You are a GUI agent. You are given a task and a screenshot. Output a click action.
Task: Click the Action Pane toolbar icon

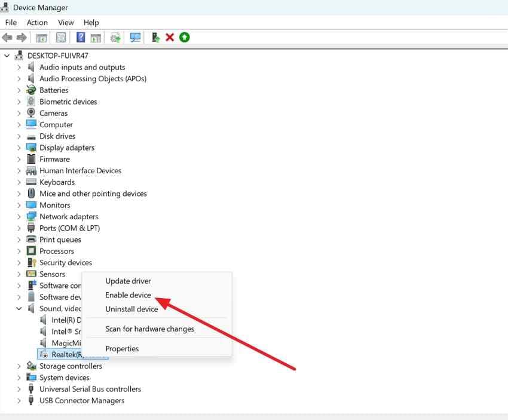(96, 38)
